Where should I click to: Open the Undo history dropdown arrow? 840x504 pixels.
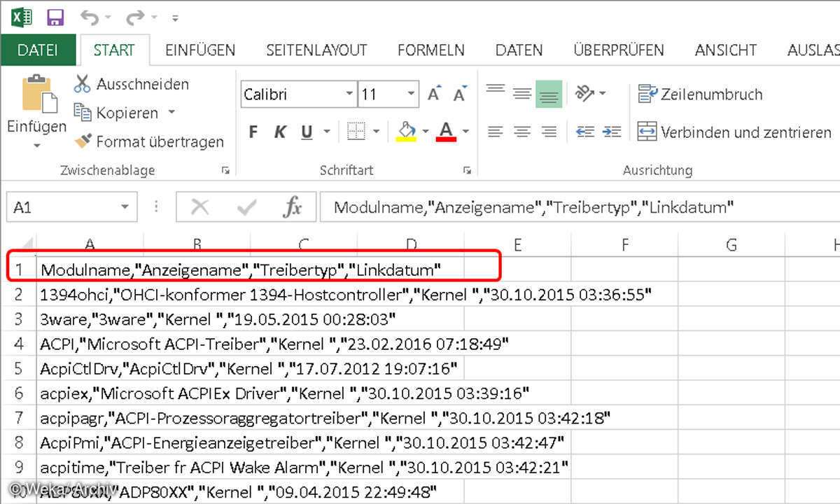[x=107, y=17]
